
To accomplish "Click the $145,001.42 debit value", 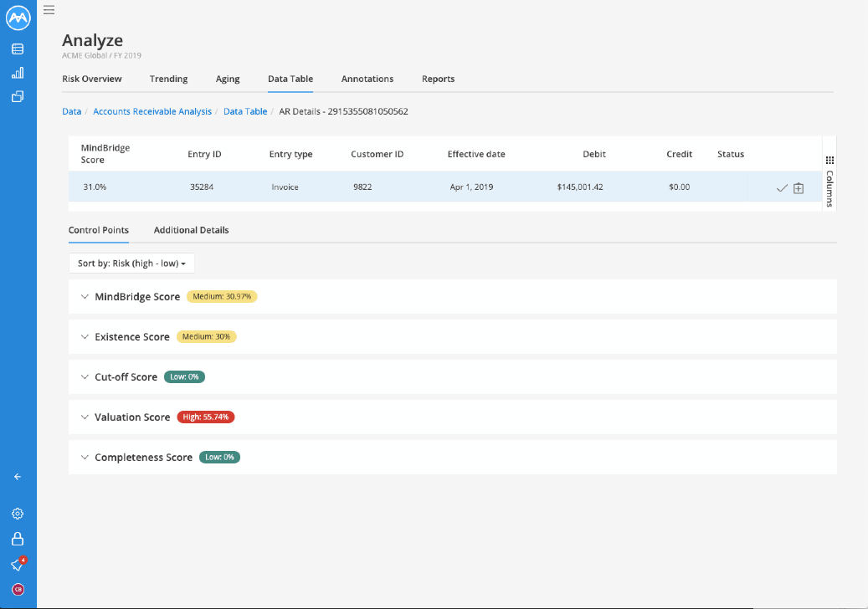I will (x=580, y=187).
